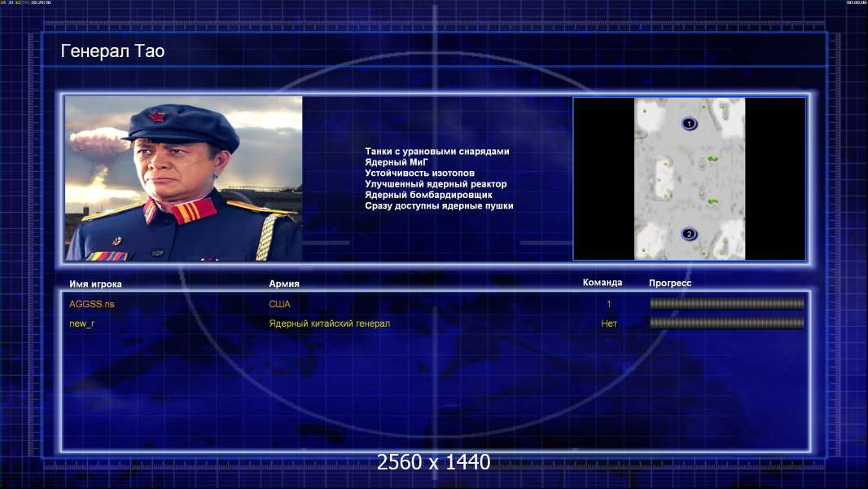This screenshot has height=489, width=868.
Task: Click start position marker 2 on the map
Action: [689, 234]
